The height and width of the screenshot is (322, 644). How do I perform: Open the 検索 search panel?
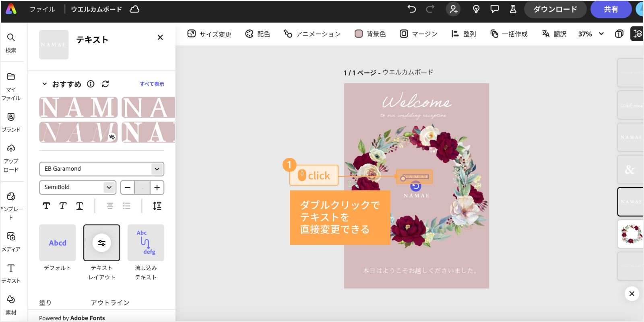pyautogui.click(x=11, y=43)
